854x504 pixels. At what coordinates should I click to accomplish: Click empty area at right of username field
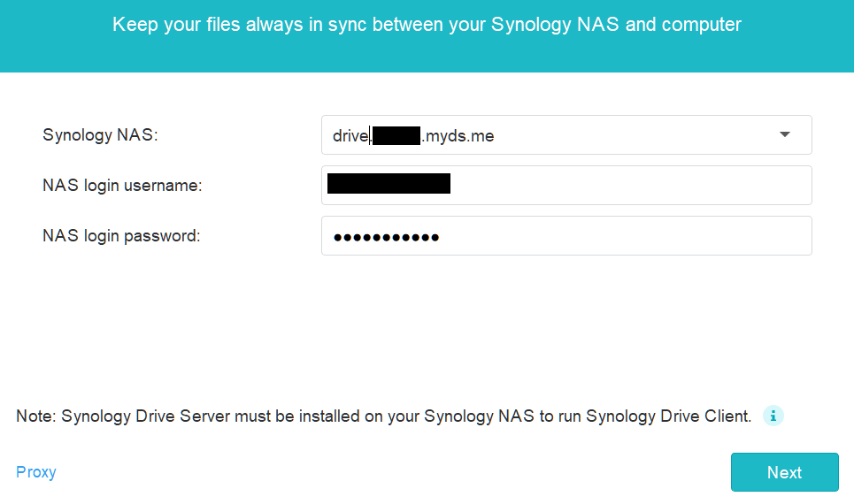tap(632, 185)
